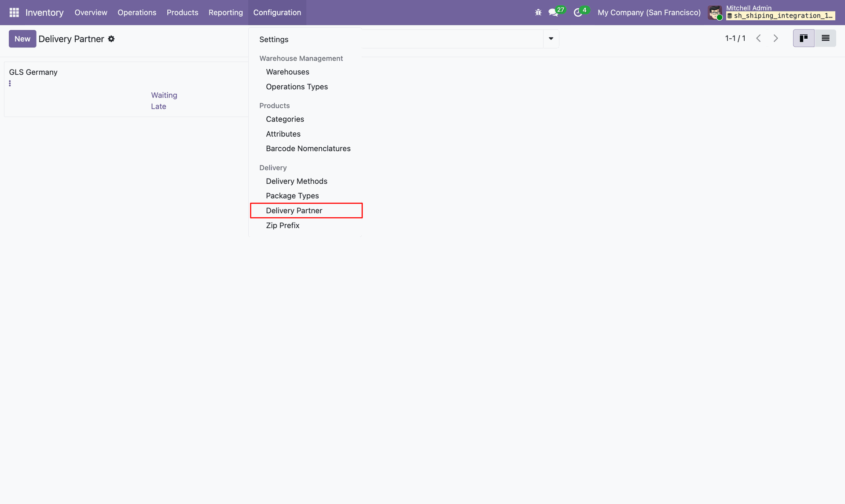845x504 pixels.
Task: Go to the next records page
Action: [775, 38]
